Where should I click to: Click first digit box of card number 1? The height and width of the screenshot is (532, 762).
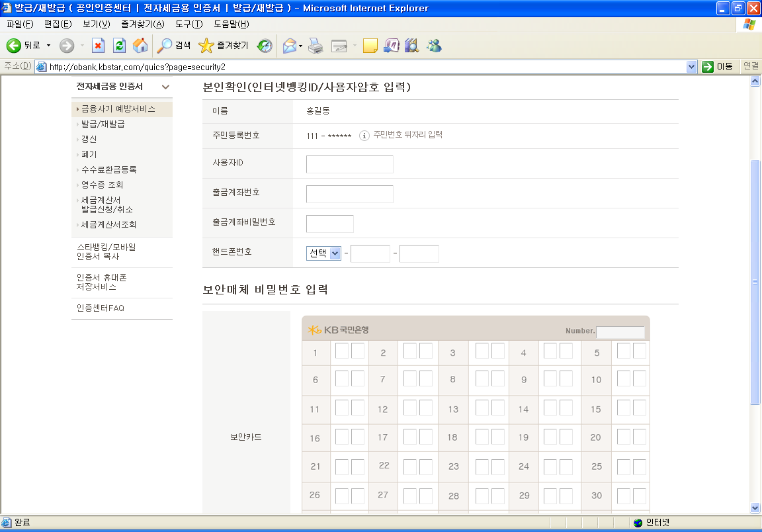(341, 351)
